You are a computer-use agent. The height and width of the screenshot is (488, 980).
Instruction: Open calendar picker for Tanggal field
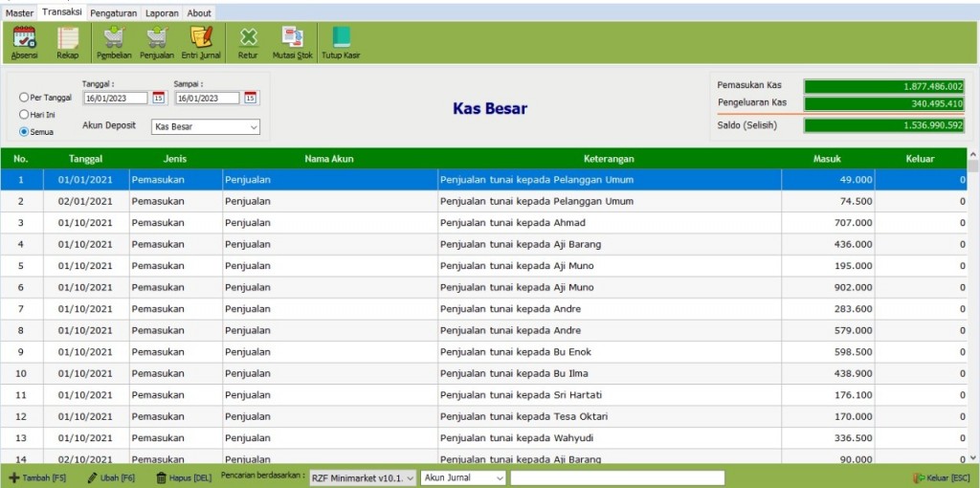(x=159, y=99)
